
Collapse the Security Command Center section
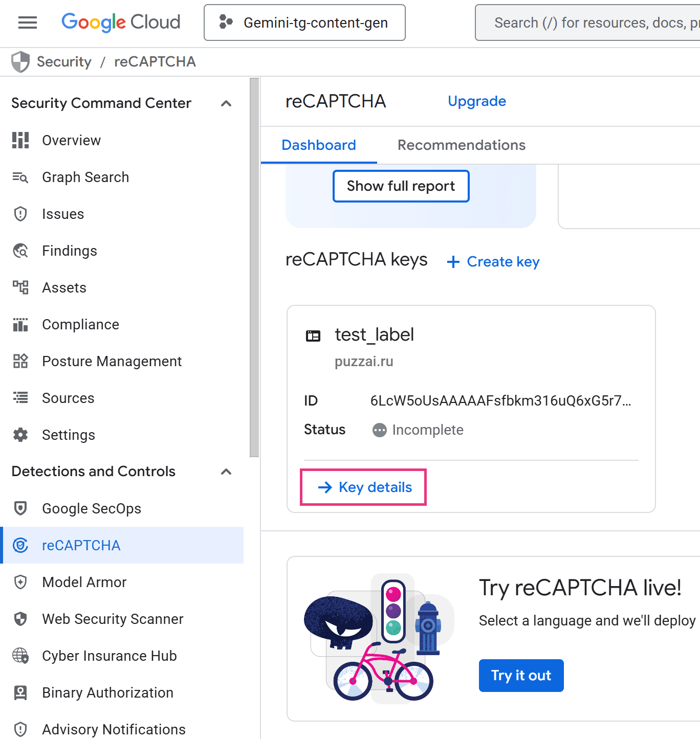tap(226, 103)
